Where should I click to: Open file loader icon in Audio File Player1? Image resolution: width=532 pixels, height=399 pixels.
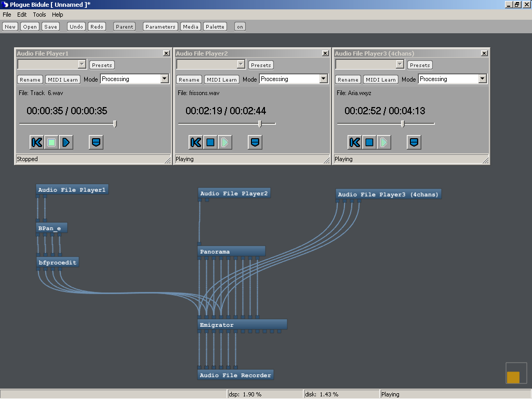pyautogui.click(x=96, y=142)
